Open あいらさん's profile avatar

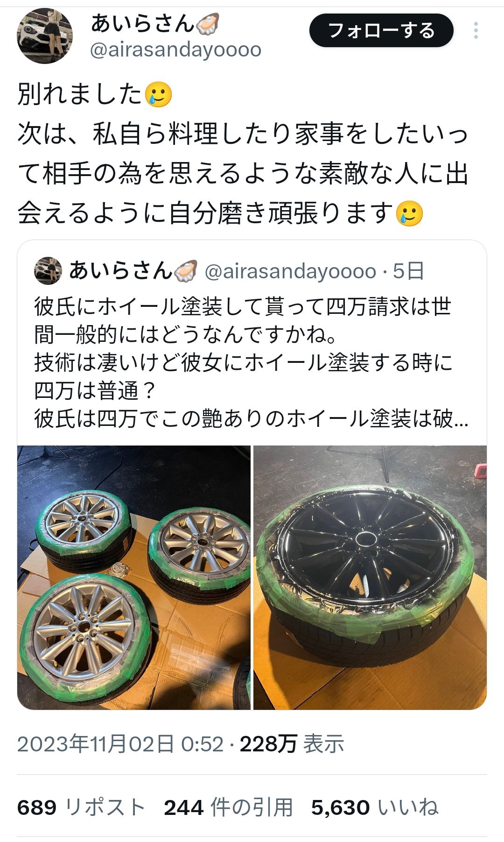[x=45, y=35]
